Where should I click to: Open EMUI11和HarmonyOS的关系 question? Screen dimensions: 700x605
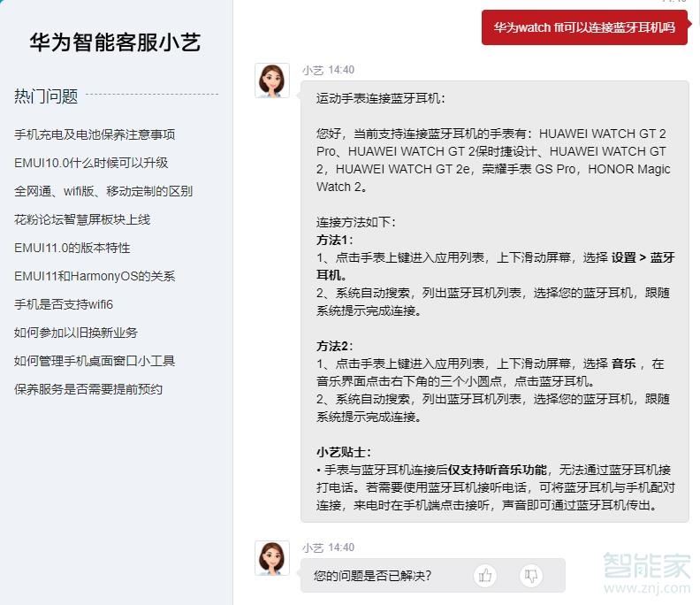click(x=95, y=276)
